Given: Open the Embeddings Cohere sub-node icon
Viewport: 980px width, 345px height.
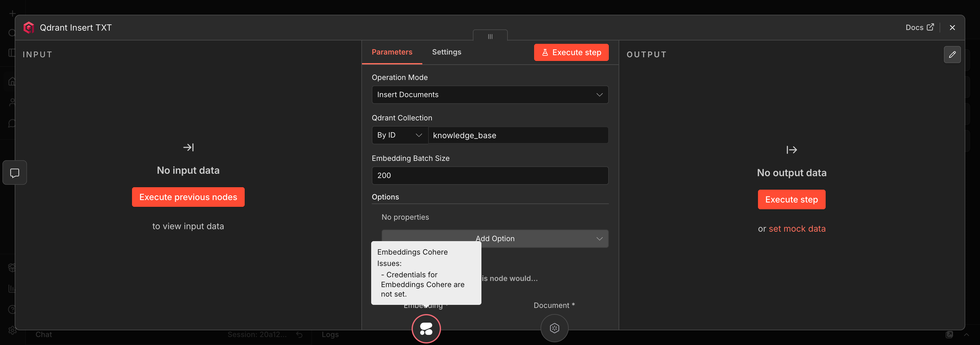Looking at the screenshot, I should [x=426, y=329].
